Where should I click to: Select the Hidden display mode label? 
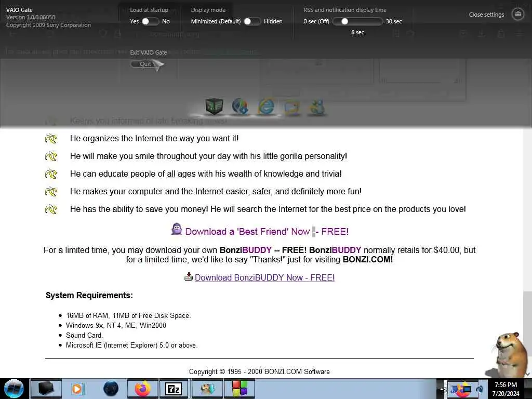point(273,21)
